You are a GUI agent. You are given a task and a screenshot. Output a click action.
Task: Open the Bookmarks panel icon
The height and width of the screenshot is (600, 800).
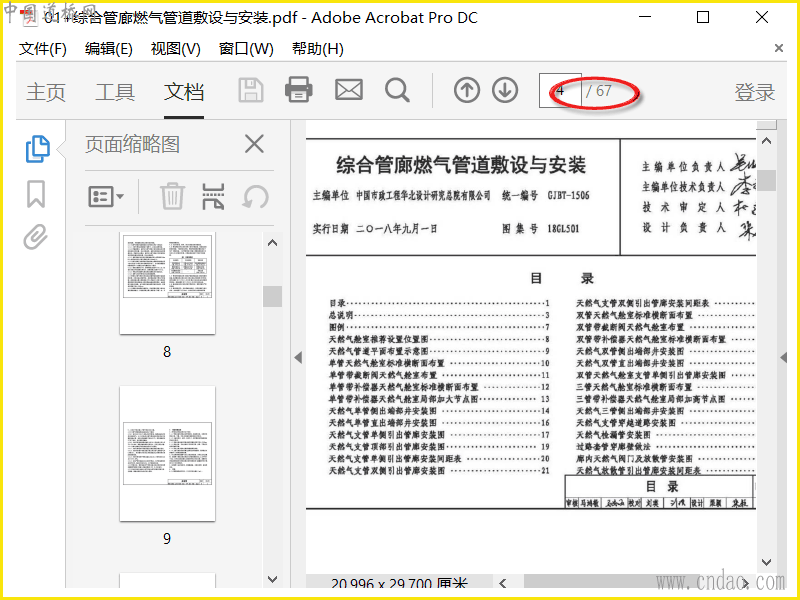[36, 194]
